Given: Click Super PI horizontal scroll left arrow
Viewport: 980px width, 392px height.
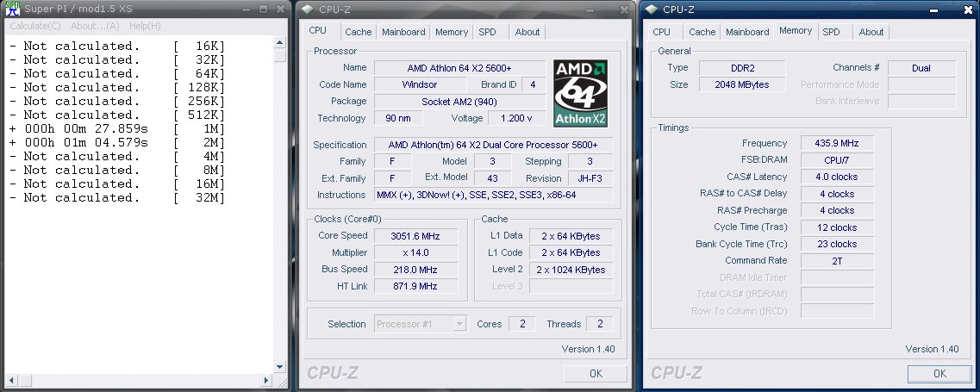Looking at the screenshot, I should [10, 379].
